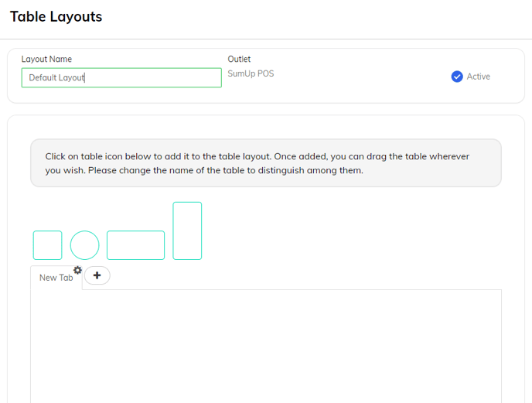Image resolution: width=532 pixels, height=403 pixels.
Task: Click the Table Layouts page heading
Action: [x=56, y=17]
